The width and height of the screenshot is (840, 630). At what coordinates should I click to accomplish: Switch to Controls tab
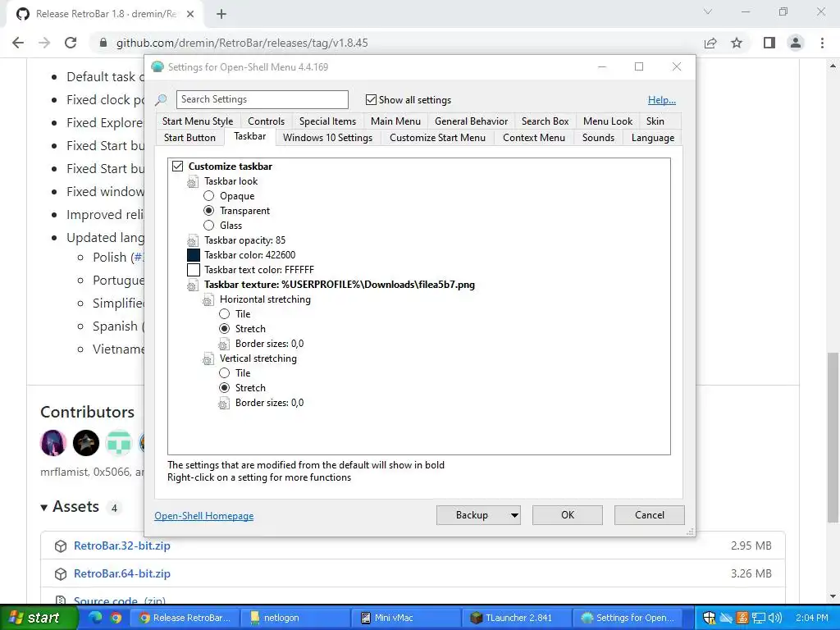click(x=267, y=121)
